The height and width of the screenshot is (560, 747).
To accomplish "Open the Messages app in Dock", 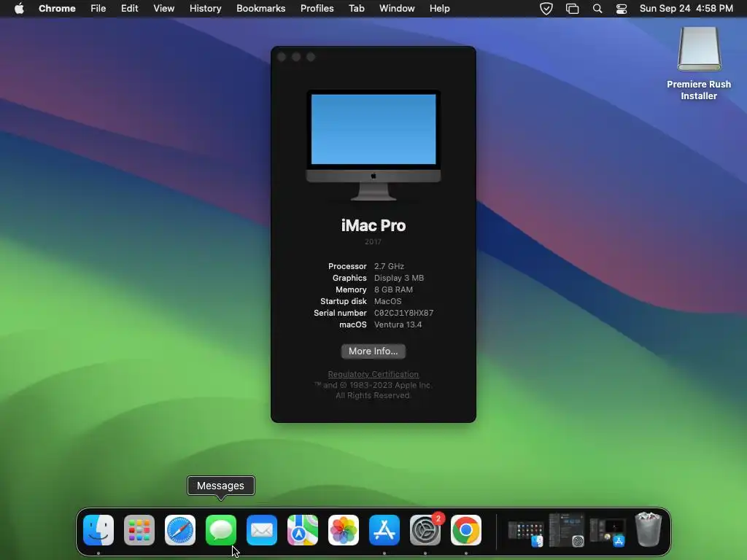I will 221,530.
